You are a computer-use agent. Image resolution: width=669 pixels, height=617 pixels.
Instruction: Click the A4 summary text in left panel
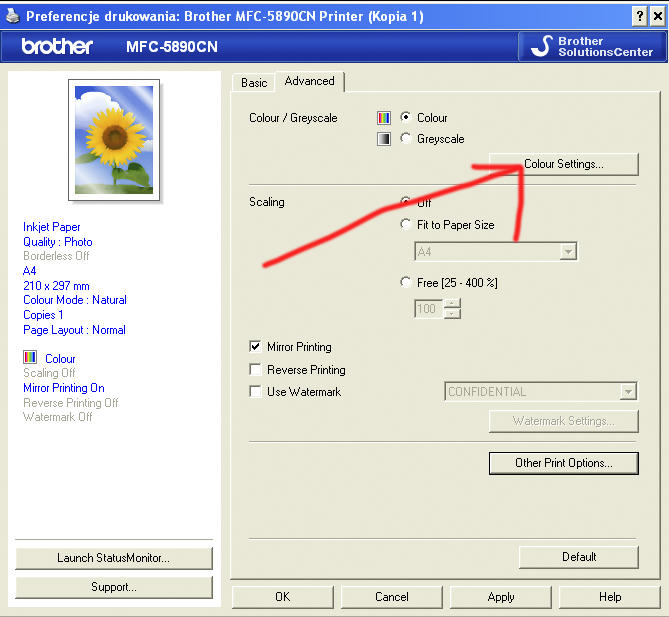point(29,271)
